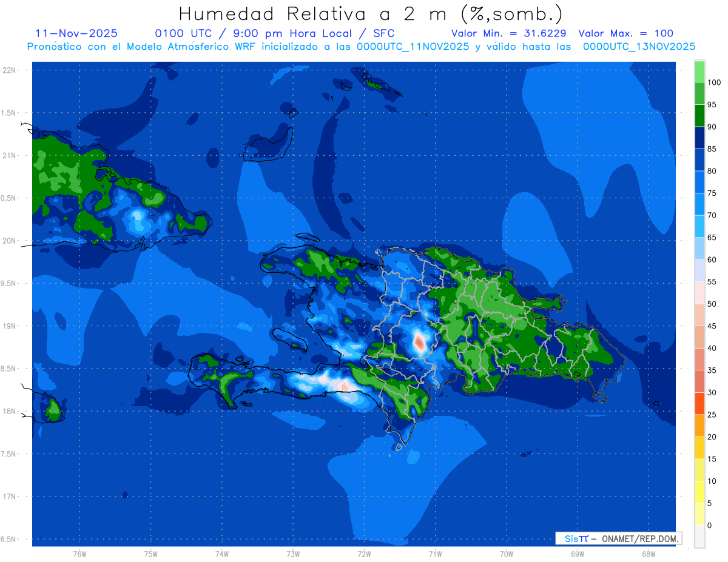The image size is (728, 562).
Task: Pick the peach legend swatch between 45 and 50
Action: coord(699,315)
